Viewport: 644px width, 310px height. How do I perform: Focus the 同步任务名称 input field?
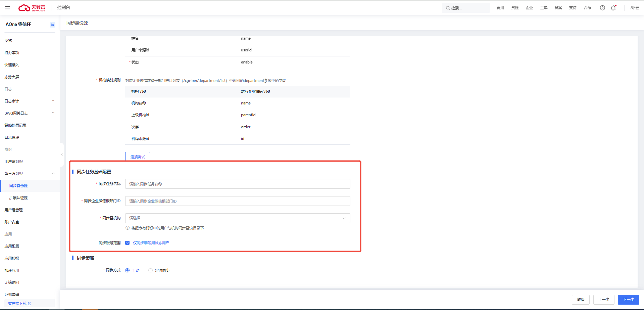[x=238, y=184]
